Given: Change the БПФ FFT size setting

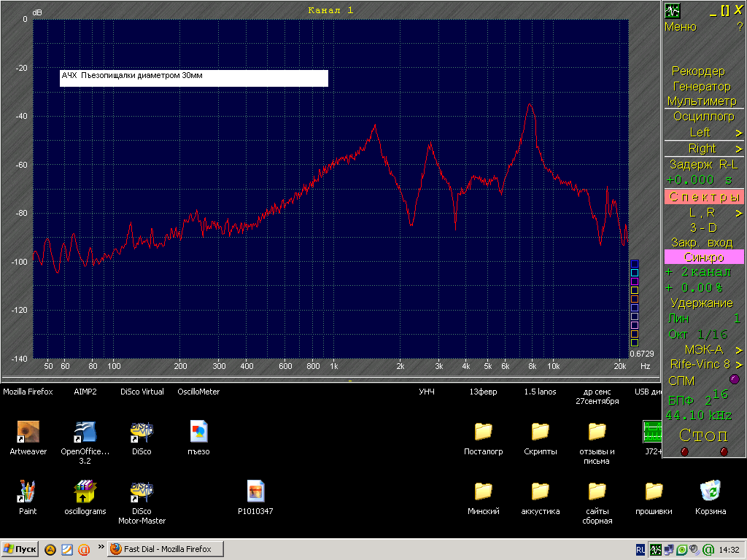Looking at the screenshot, I should 698,397.
